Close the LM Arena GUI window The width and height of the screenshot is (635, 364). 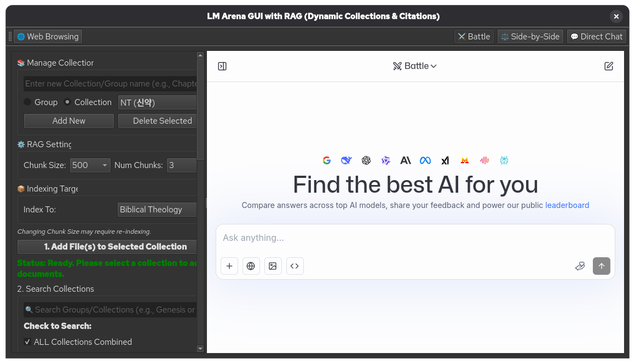[616, 16]
